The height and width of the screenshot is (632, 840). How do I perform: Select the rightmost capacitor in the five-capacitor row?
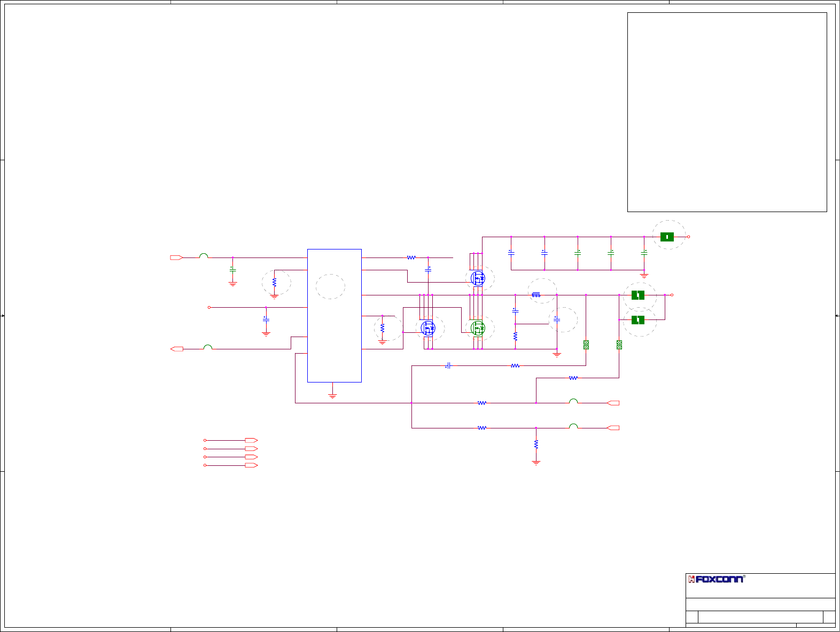point(644,253)
